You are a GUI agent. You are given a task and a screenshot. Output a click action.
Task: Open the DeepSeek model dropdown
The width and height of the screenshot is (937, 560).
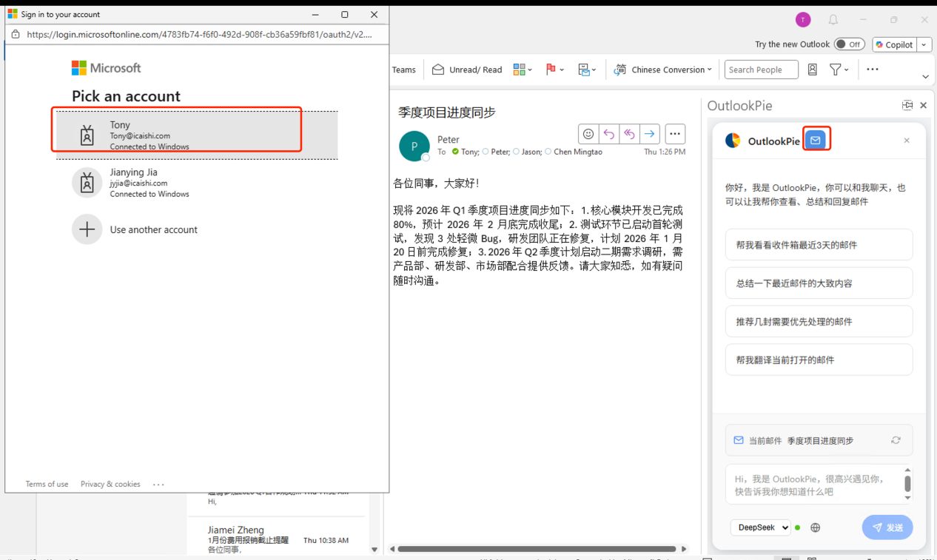click(x=760, y=527)
